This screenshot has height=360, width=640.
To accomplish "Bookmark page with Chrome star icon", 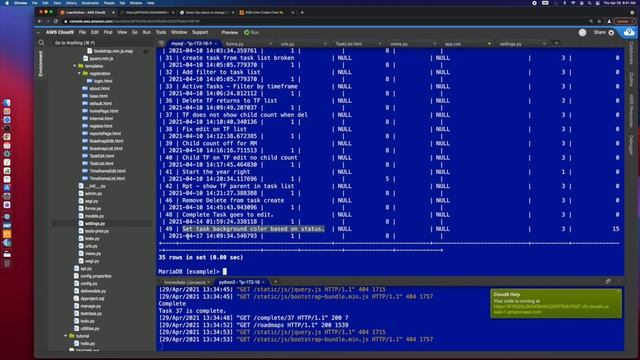I will click(x=600, y=21).
